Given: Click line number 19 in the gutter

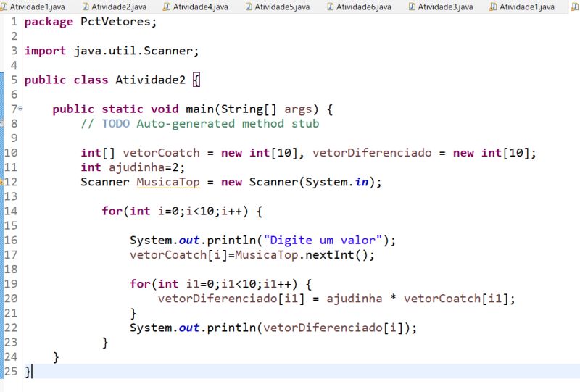Looking at the screenshot, I should click(11, 284).
